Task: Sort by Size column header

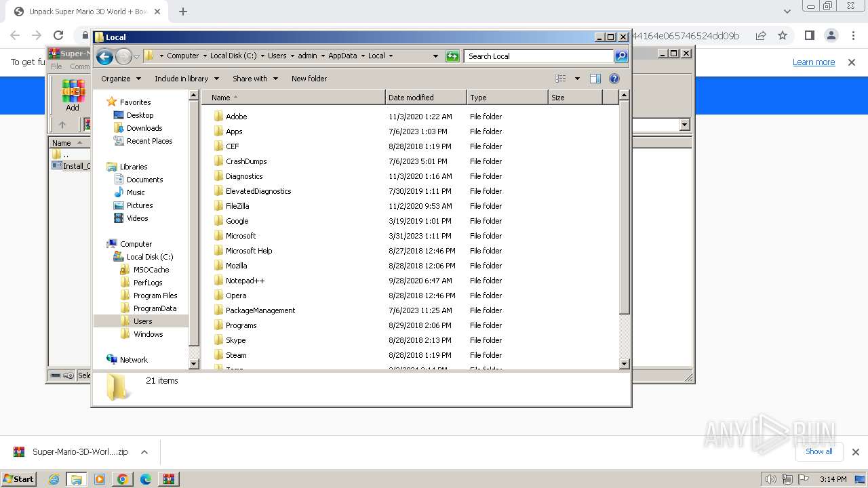Action: [x=575, y=98]
